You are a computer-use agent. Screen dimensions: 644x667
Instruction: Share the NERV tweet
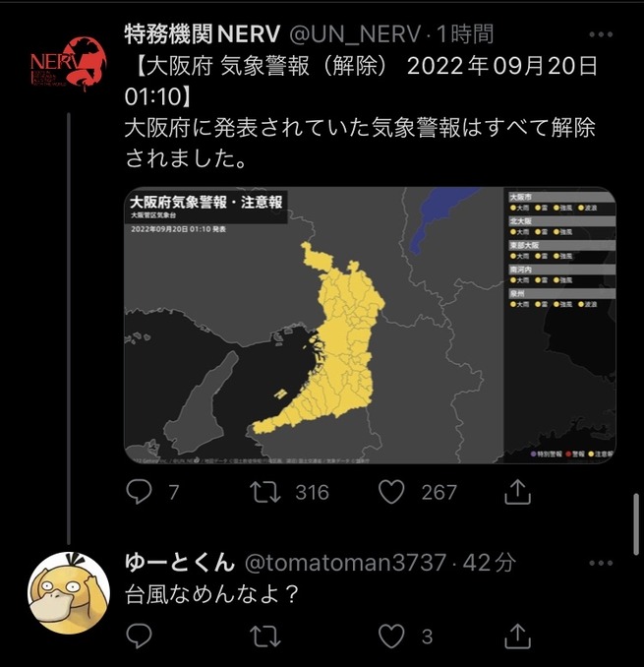pos(517,492)
